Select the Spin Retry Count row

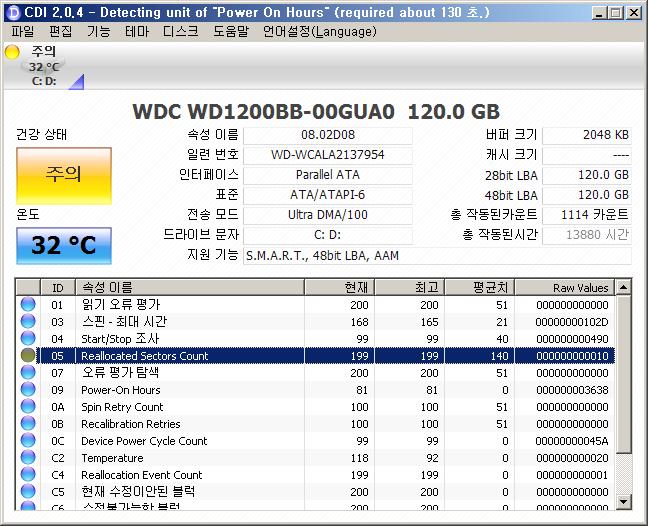(x=315, y=407)
